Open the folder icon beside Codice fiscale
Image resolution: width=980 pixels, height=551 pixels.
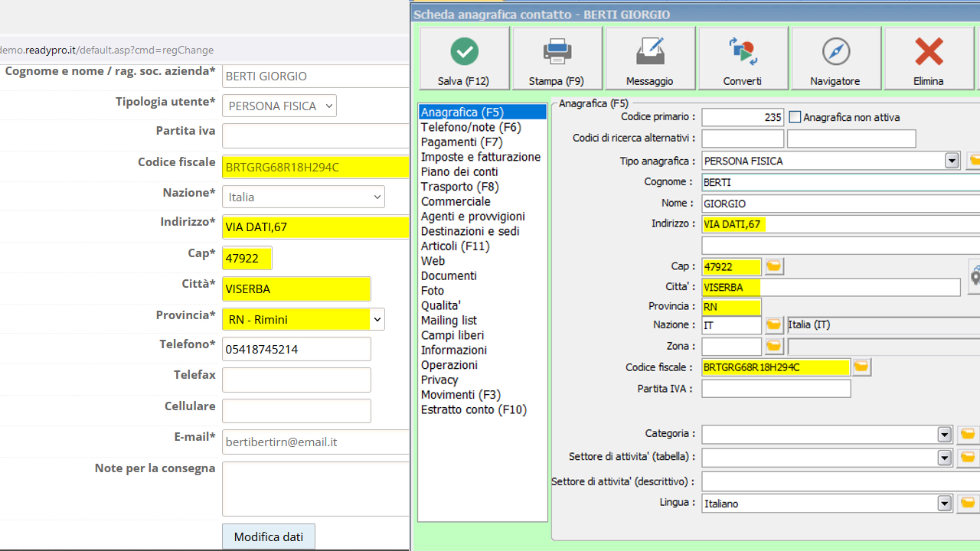pos(861,367)
